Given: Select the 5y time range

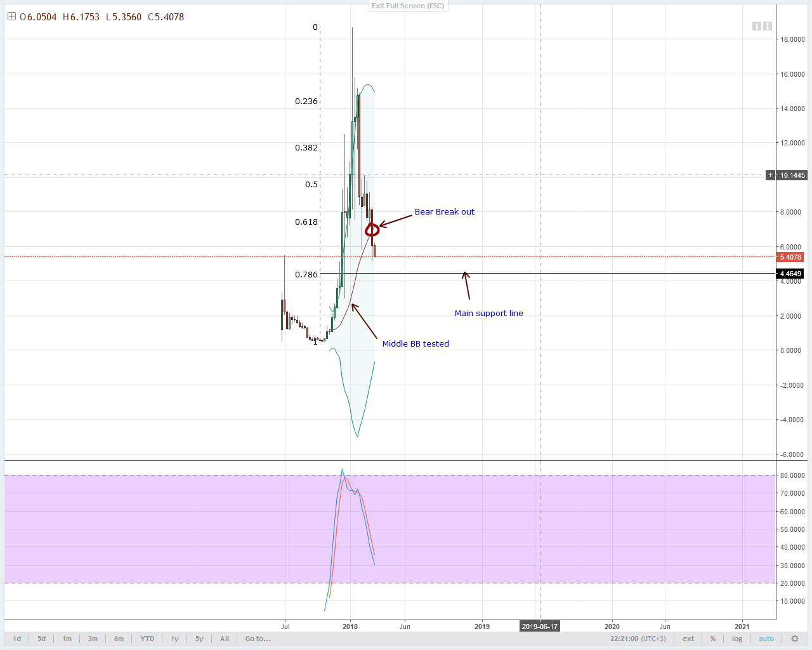Looking at the screenshot, I should pyautogui.click(x=199, y=639).
